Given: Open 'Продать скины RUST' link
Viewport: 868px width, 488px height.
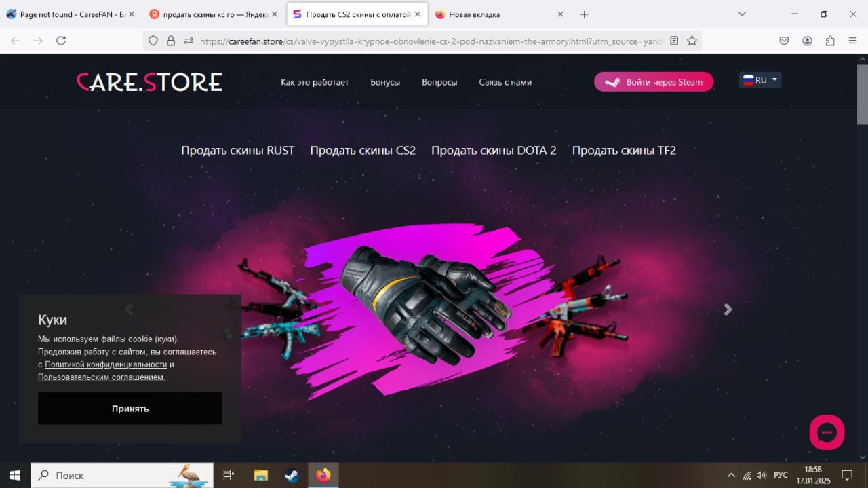Looking at the screenshot, I should pyautogui.click(x=237, y=150).
